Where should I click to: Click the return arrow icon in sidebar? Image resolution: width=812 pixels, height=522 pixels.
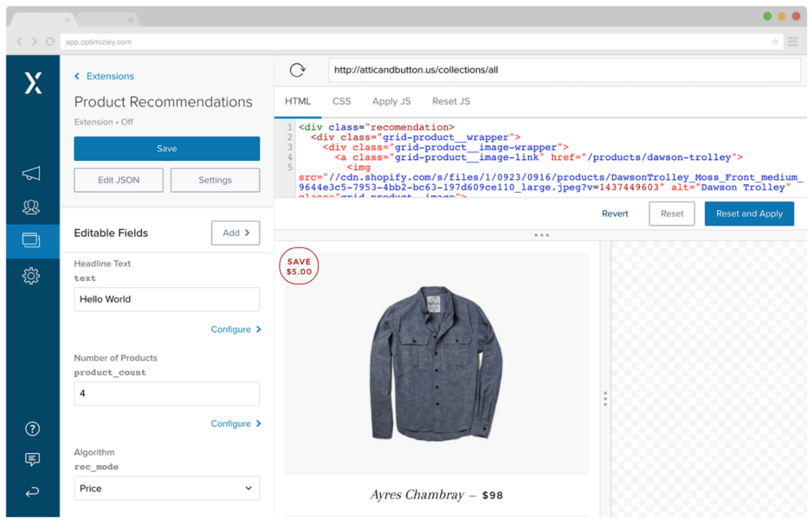click(x=32, y=492)
